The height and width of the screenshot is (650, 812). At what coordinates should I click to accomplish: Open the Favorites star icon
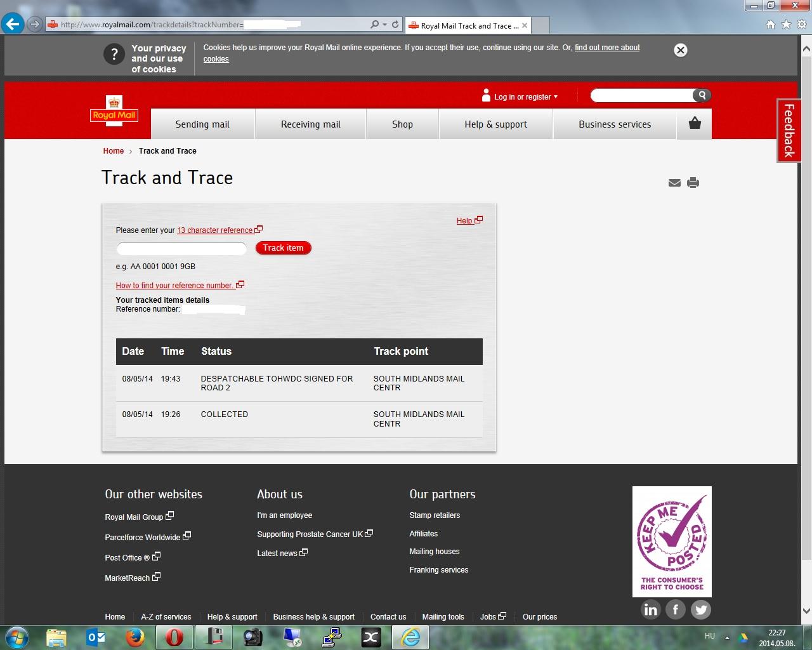786,25
